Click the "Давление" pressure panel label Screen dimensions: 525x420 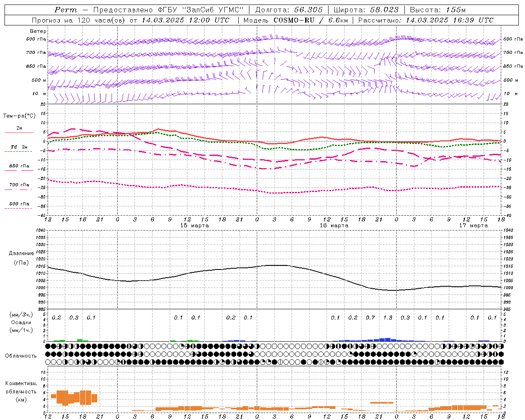(x=21, y=253)
